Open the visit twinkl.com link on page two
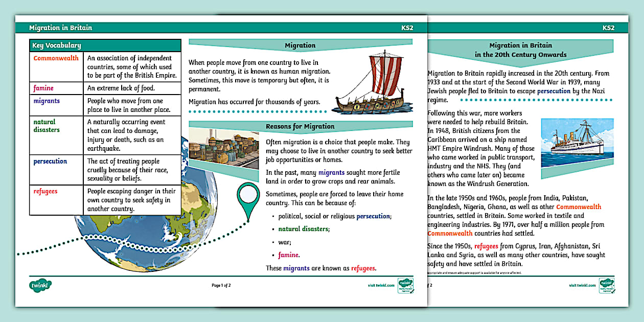The height and width of the screenshot is (322, 644). coord(582,285)
